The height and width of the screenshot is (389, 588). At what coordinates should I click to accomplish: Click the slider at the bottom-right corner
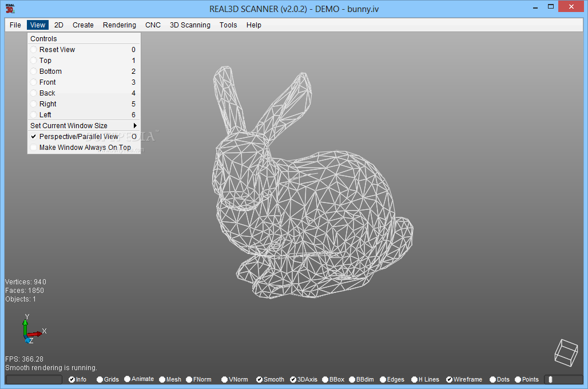(x=563, y=380)
